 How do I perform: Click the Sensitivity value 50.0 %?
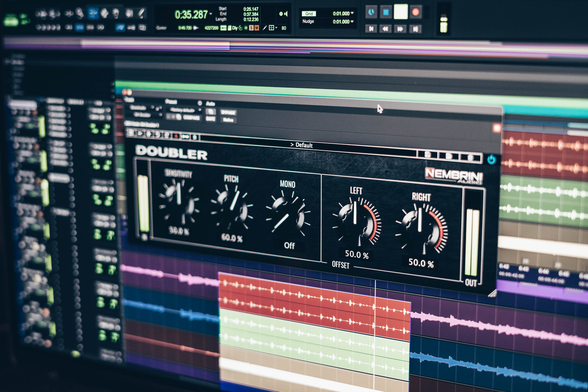(x=179, y=230)
